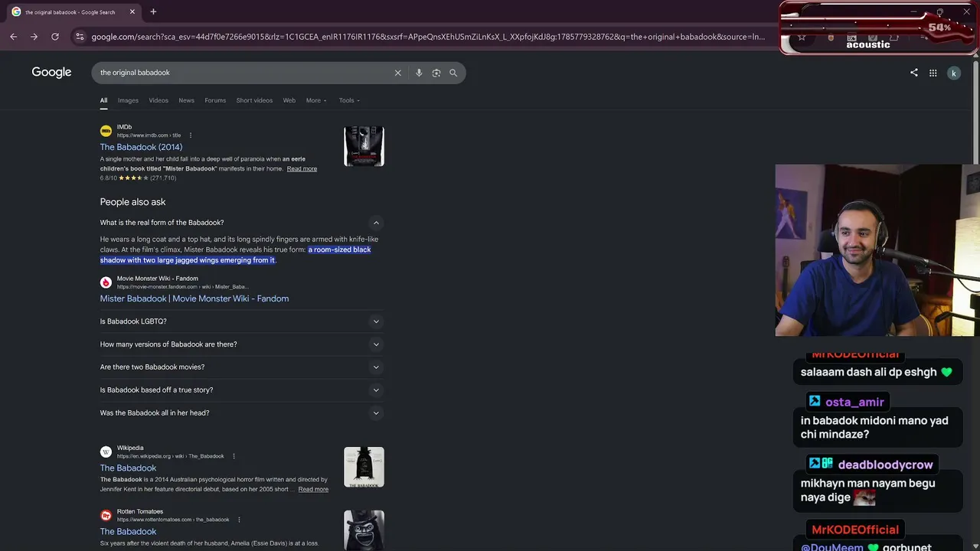Open the More search filters dropdown
Viewport: 980px width, 551px height.
pos(316,100)
